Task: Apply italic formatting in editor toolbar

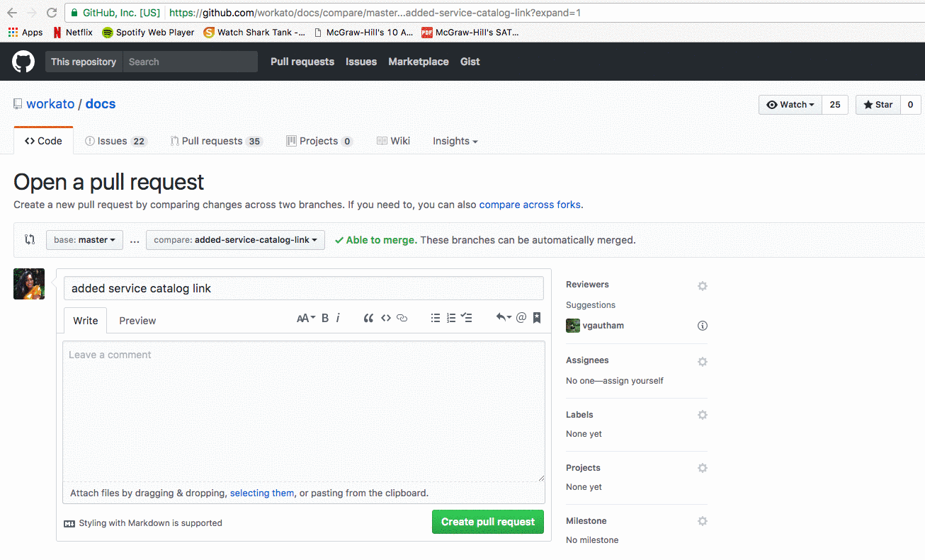Action: click(338, 318)
